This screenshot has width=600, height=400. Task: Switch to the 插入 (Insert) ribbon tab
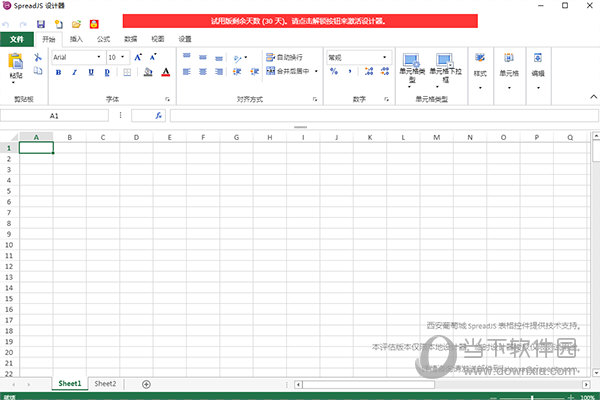(x=76, y=38)
